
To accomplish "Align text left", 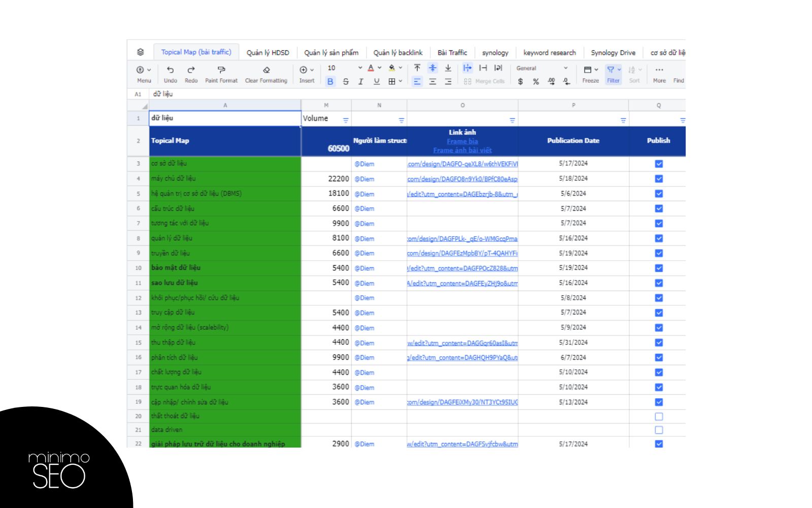I will pos(417,81).
